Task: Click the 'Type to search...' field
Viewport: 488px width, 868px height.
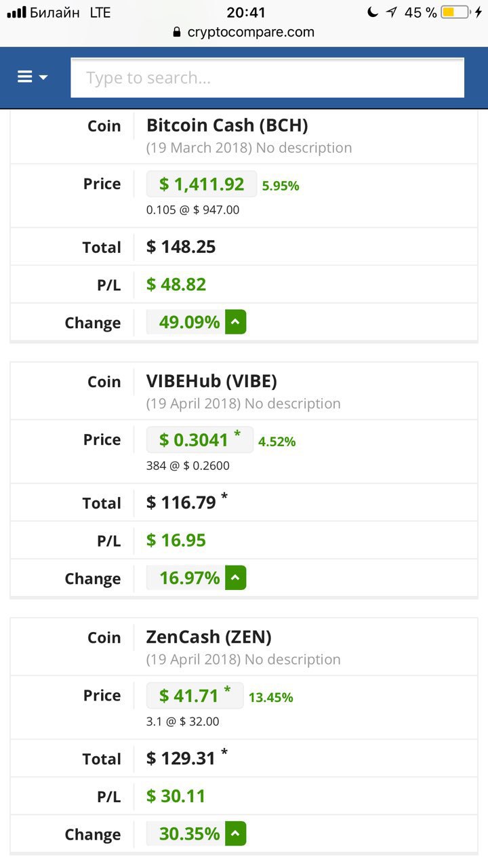Action: coord(267,78)
